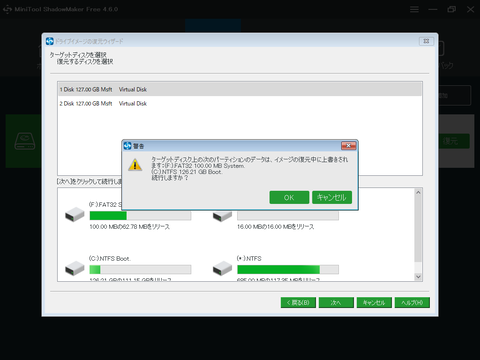Click the (C:) NTFS Boot drive icon
Viewport: 480px width, 360px height.
[75, 268]
